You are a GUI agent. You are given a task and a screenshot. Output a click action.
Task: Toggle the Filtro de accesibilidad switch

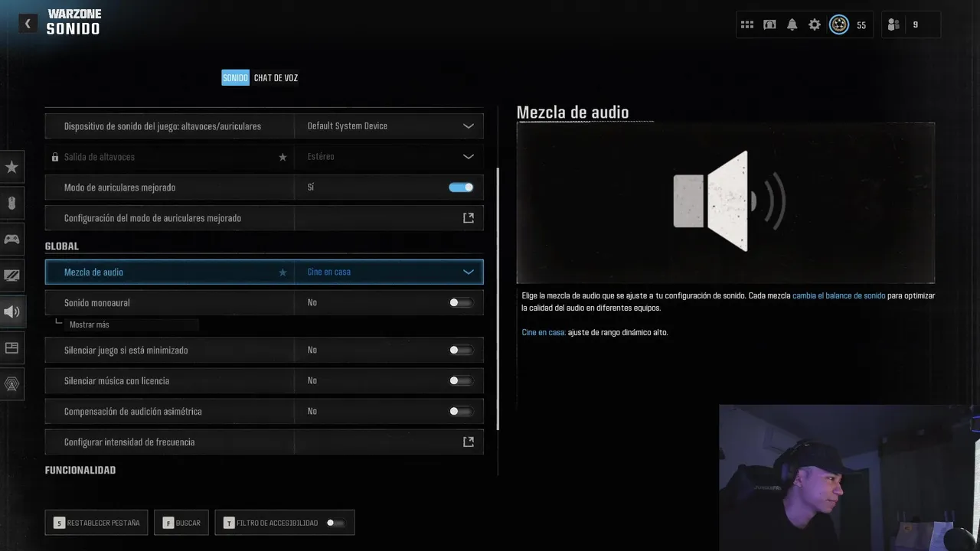(335, 523)
